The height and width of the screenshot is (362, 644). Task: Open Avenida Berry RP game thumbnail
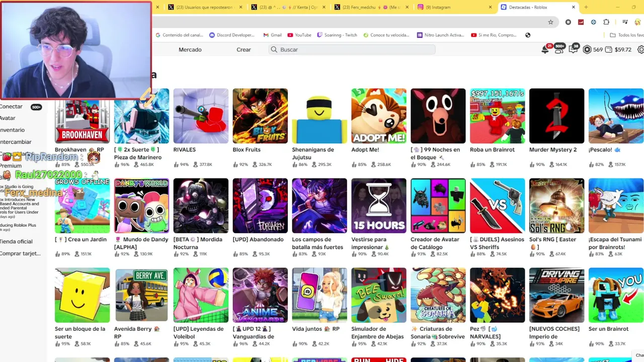click(x=141, y=295)
